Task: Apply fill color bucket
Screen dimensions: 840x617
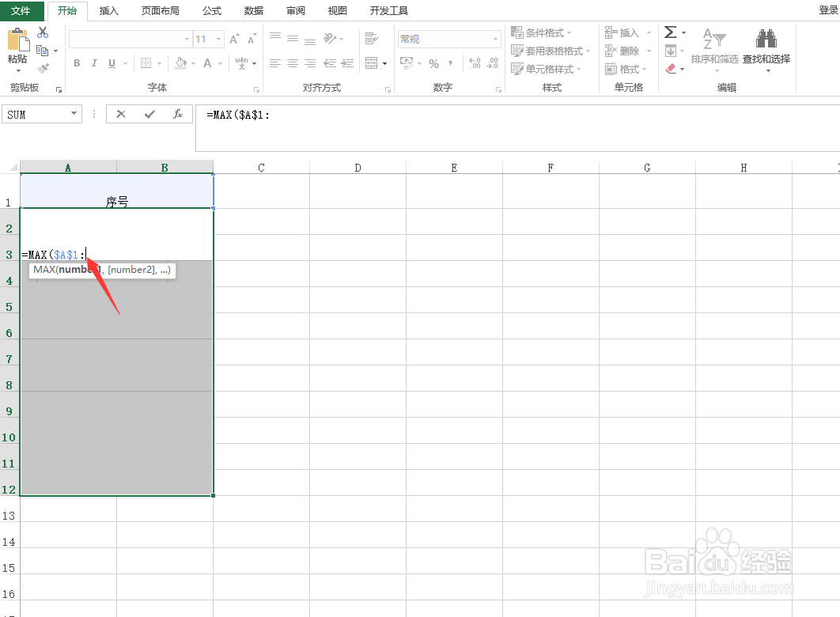Action: [x=181, y=63]
